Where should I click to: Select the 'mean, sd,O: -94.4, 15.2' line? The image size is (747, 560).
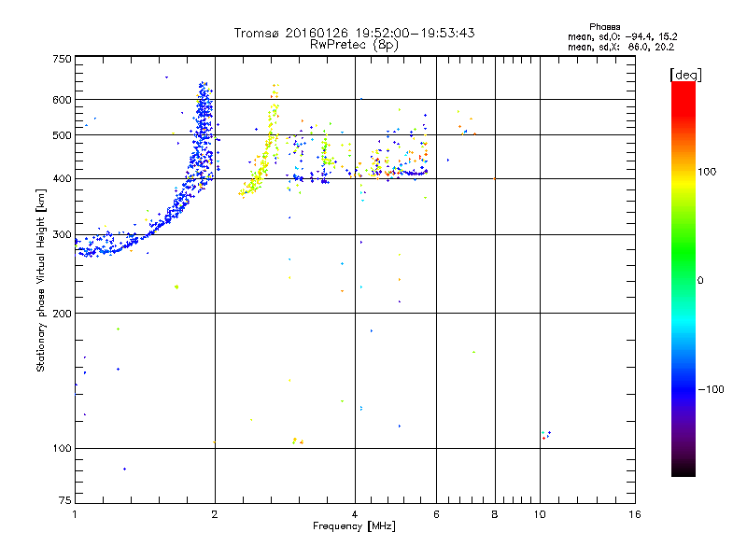click(x=622, y=36)
